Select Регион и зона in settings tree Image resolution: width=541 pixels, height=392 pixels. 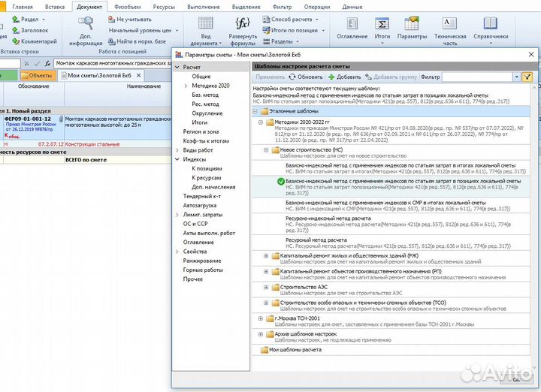click(201, 131)
